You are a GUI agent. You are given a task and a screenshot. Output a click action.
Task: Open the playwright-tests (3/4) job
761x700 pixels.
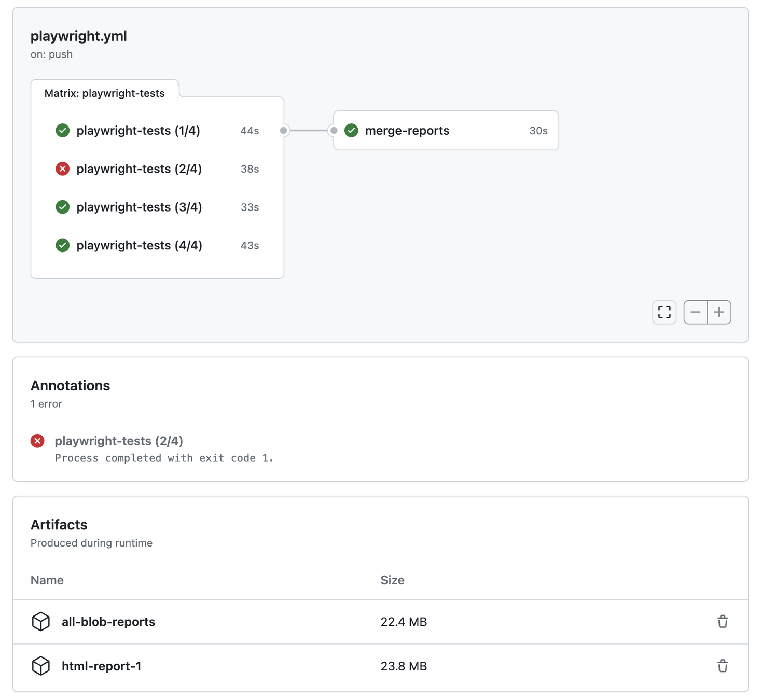click(157, 207)
